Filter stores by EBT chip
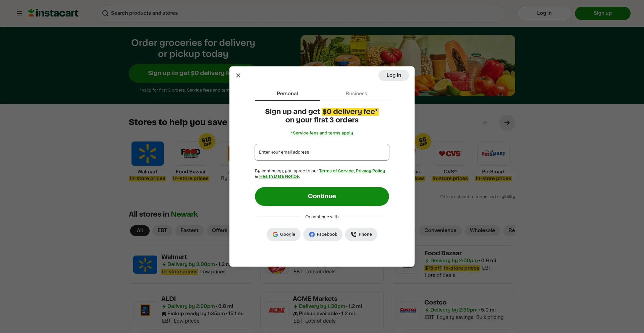The height and width of the screenshot is (333, 644). (x=162, y=230)
